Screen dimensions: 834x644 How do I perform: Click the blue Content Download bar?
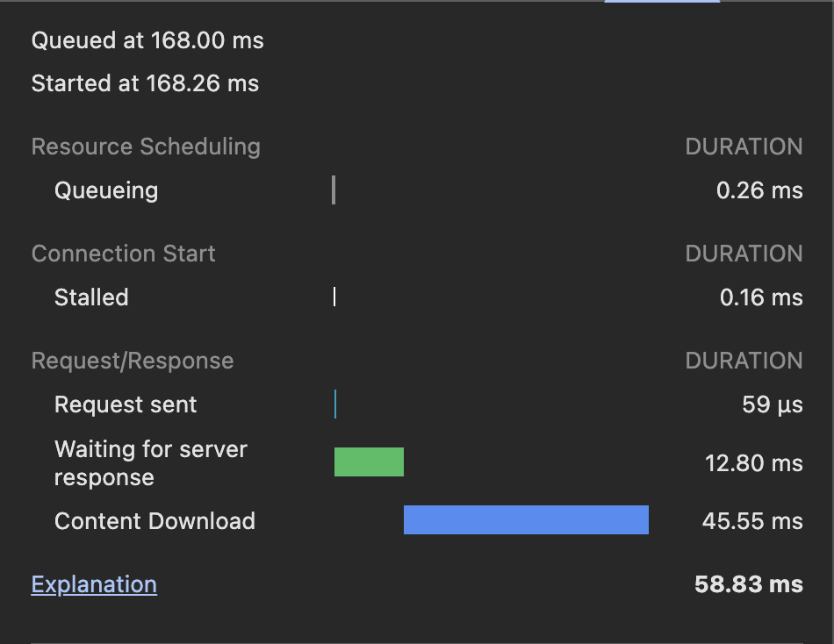[x=526, y=519]
